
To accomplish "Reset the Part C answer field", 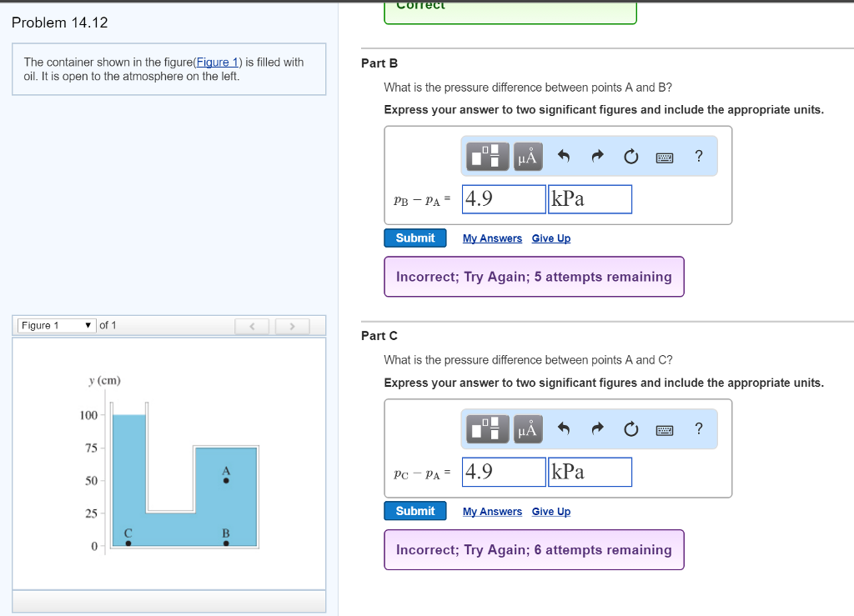I will pos(630,429).
